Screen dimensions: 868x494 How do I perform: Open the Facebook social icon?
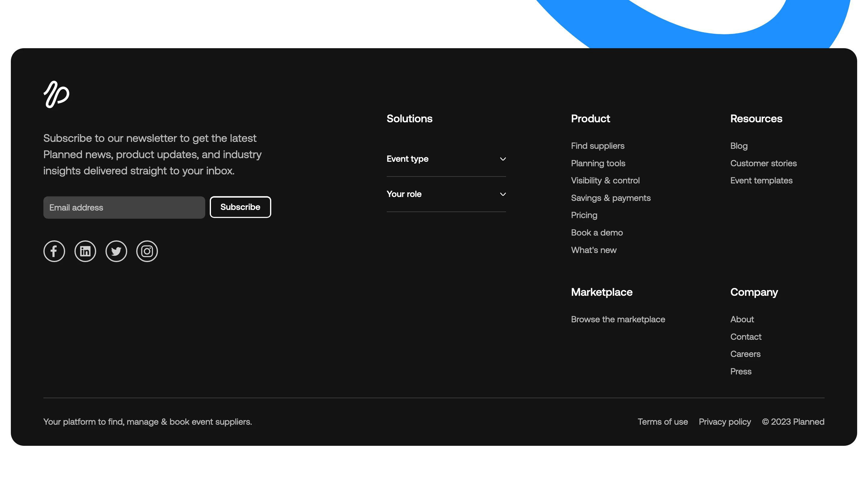pyautogui.click(x=54, y=251)
